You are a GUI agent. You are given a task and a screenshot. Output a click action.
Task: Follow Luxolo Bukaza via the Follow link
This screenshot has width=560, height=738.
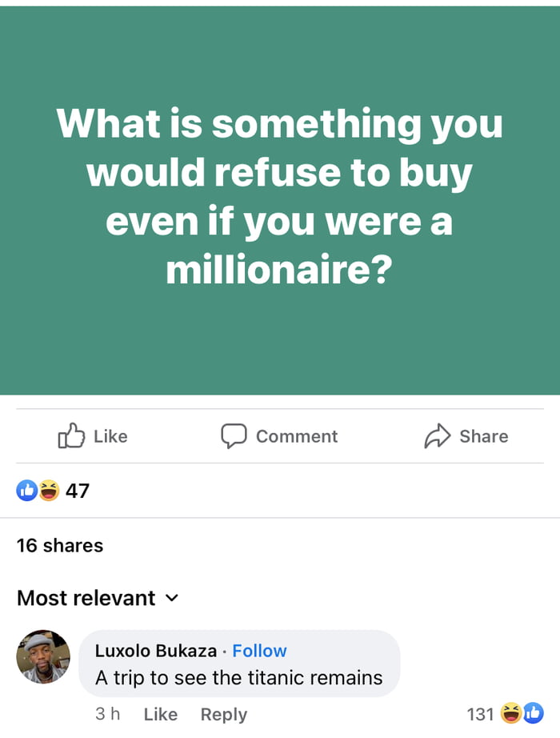[259, 651]
